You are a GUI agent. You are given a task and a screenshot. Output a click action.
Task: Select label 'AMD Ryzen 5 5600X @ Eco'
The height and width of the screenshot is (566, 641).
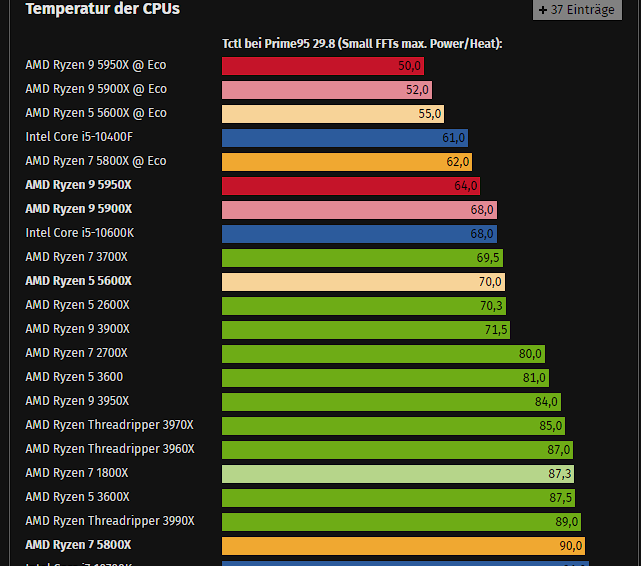[96, 113]
